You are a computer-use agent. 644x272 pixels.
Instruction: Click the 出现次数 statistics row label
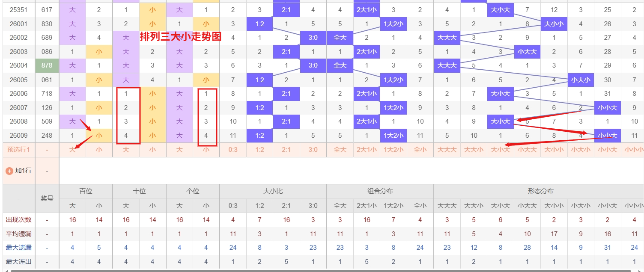[18, 220]
